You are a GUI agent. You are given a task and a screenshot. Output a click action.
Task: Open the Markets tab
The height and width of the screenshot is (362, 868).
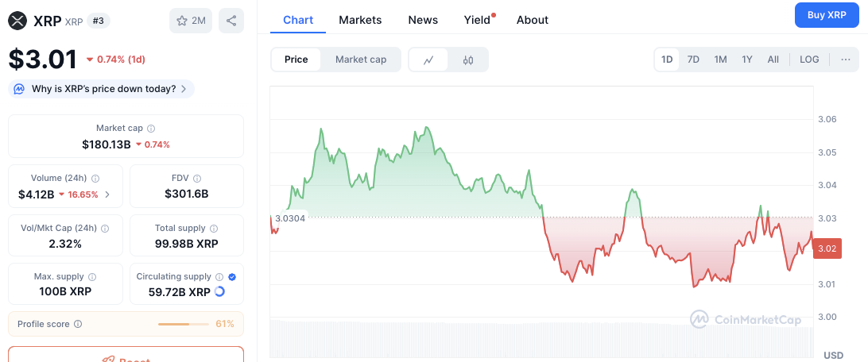[x=360, y=20]
